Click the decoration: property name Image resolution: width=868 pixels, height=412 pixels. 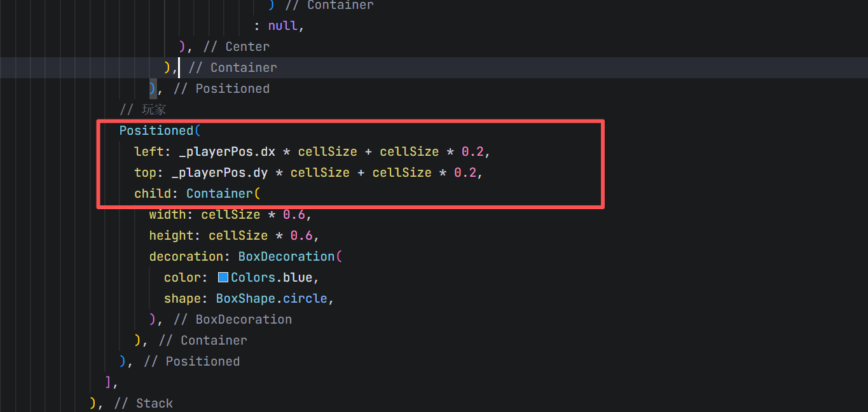tap(189, 256)
